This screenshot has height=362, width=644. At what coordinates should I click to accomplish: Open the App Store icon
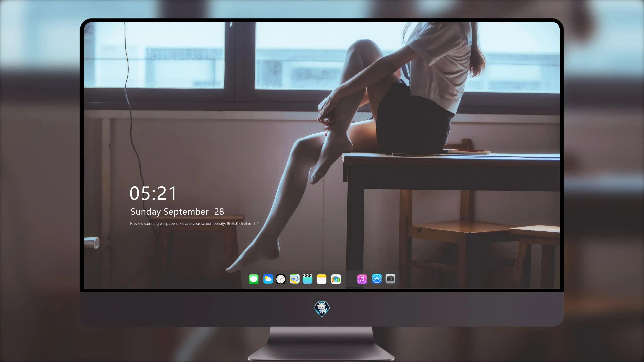tap(377, 279)
